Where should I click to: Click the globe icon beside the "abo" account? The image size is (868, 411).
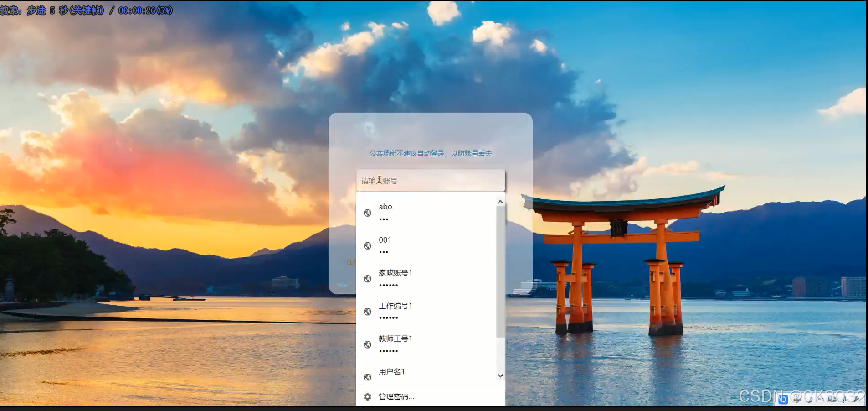pyautogui.click(x=368, y=213)
